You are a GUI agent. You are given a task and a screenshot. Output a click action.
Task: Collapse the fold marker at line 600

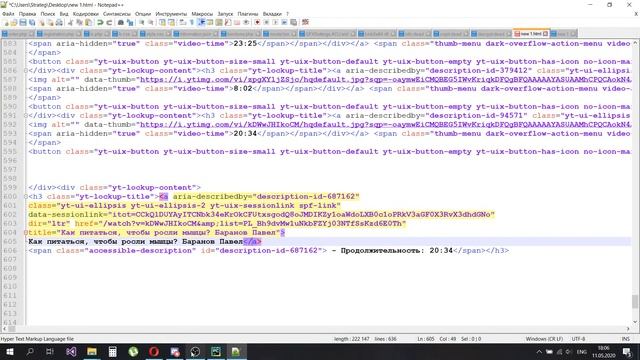pos(26,196)
